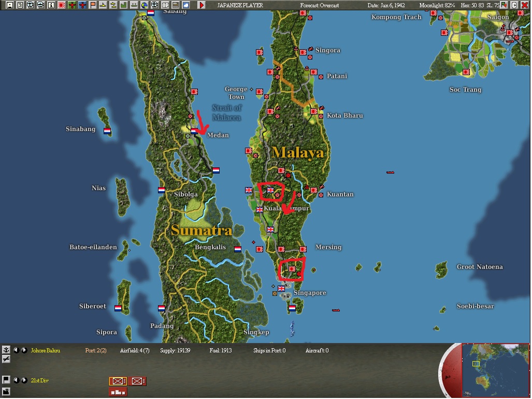
Task: Click the brown striped list toolbar icon
Action: (x=176, y=5)
